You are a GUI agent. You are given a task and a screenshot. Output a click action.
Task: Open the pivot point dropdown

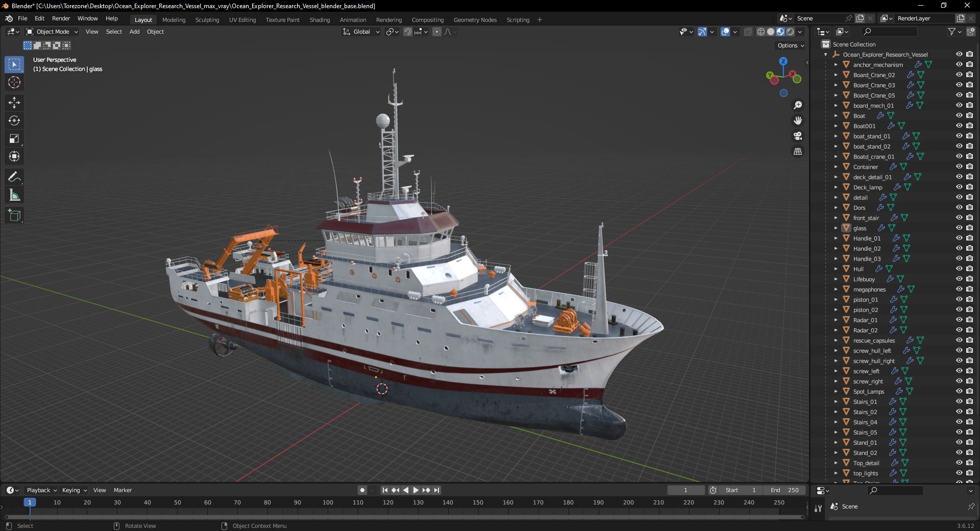click(x=392, y=32)
